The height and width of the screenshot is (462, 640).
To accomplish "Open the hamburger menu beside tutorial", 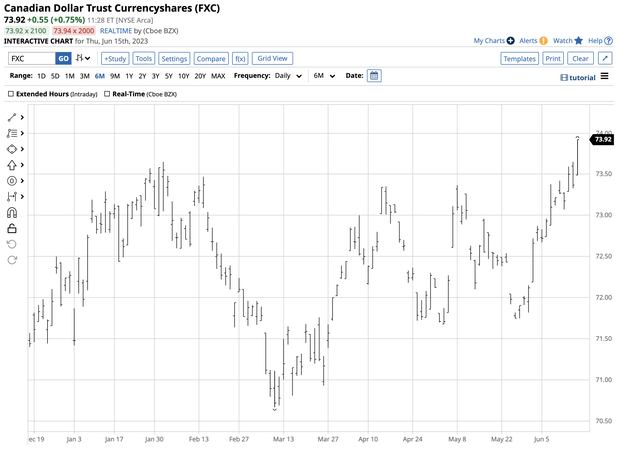I will (x=604, y=76).
